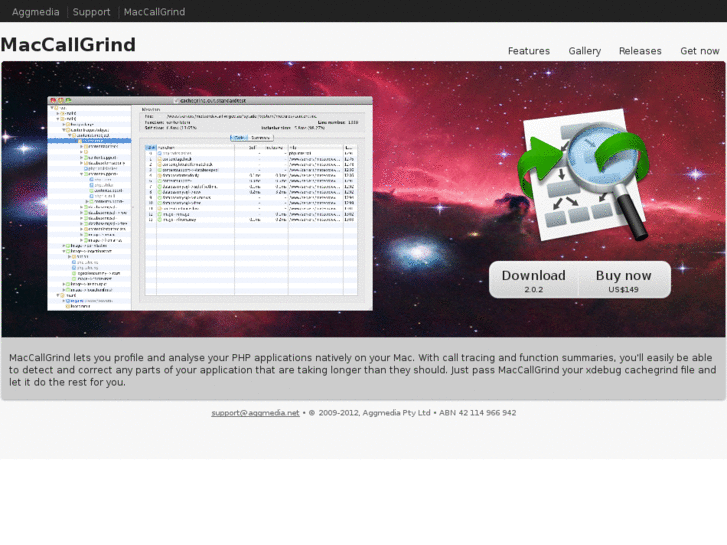Open the application screenshot thumbnail
This screenshot has height=545, width=727.
pyautogui.click(x=210, y=204)
